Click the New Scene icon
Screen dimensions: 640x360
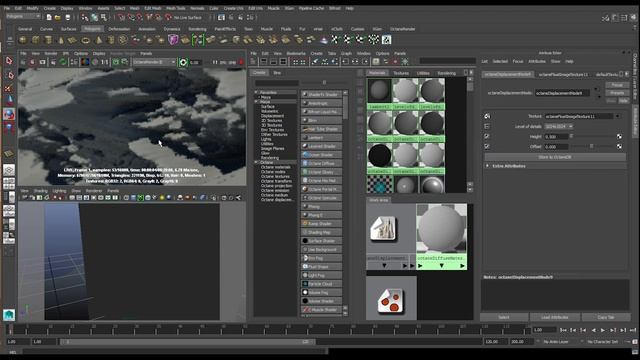tap(49, 17)
